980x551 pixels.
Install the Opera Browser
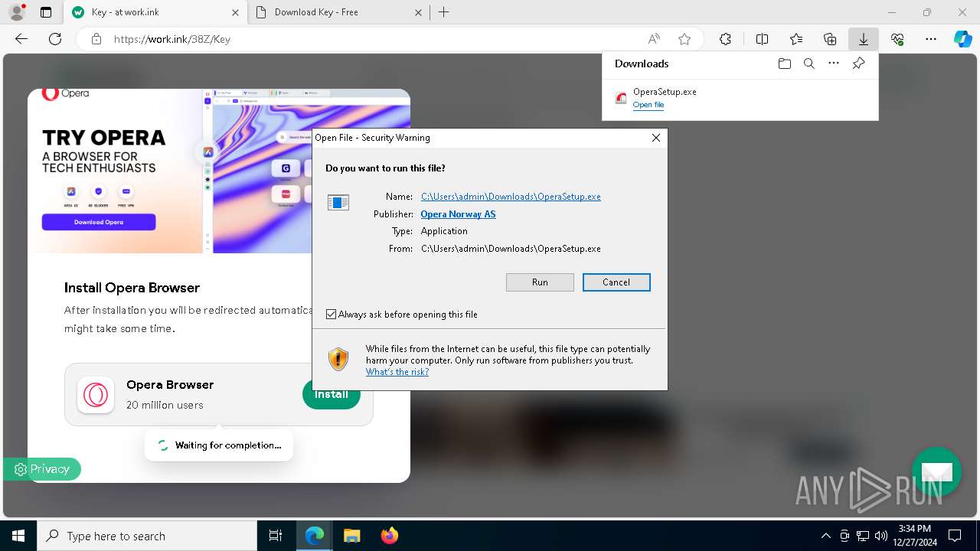pyautogui.click(x=332, y=395)
